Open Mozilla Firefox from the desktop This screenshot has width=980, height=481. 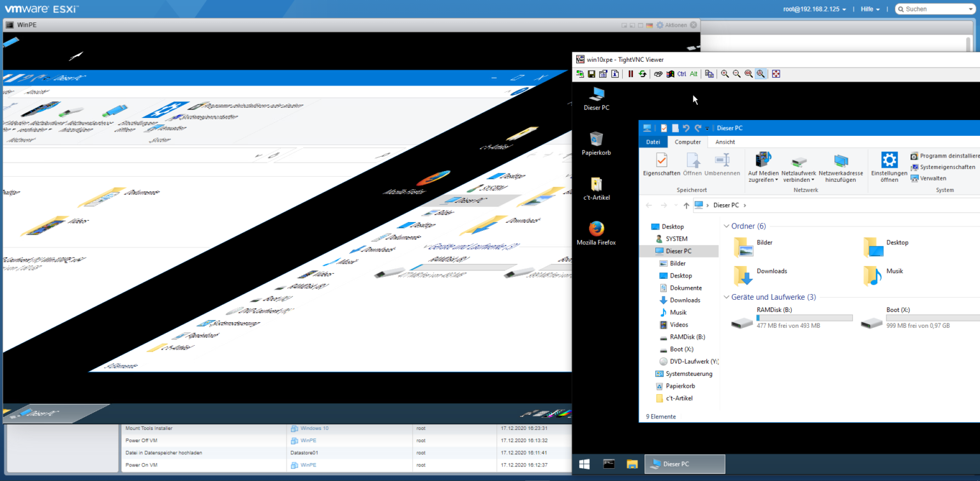(596, 232)
